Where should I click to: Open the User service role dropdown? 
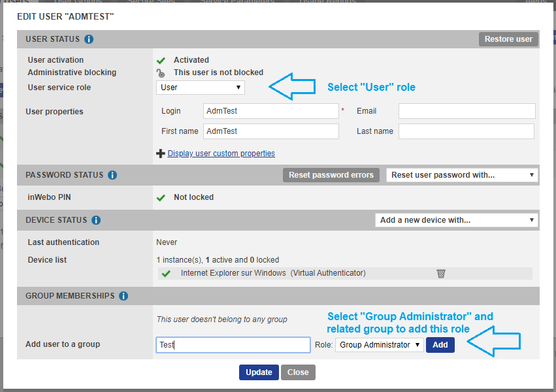click(x=201, y=87)
